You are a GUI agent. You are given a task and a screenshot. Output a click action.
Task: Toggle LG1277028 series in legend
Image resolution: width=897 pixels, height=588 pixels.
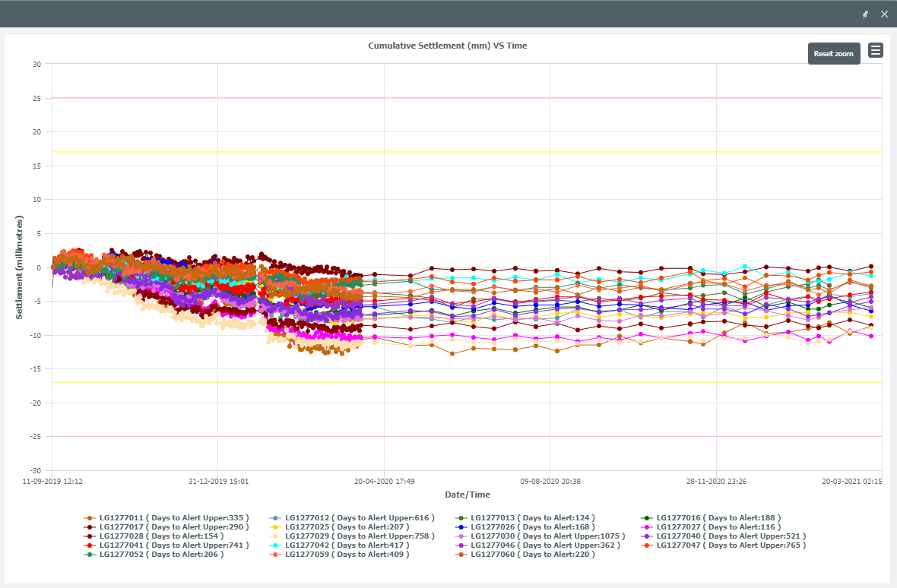[154, 536]
